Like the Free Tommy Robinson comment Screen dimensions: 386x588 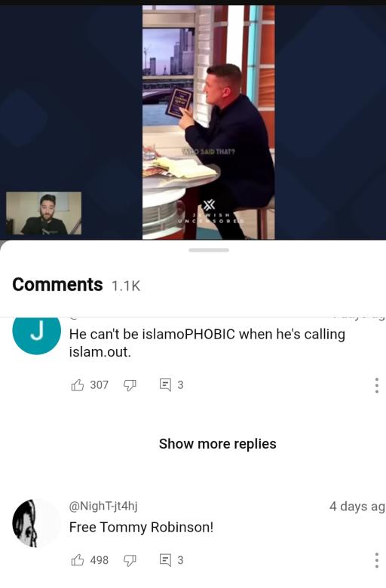coord(78,560)
